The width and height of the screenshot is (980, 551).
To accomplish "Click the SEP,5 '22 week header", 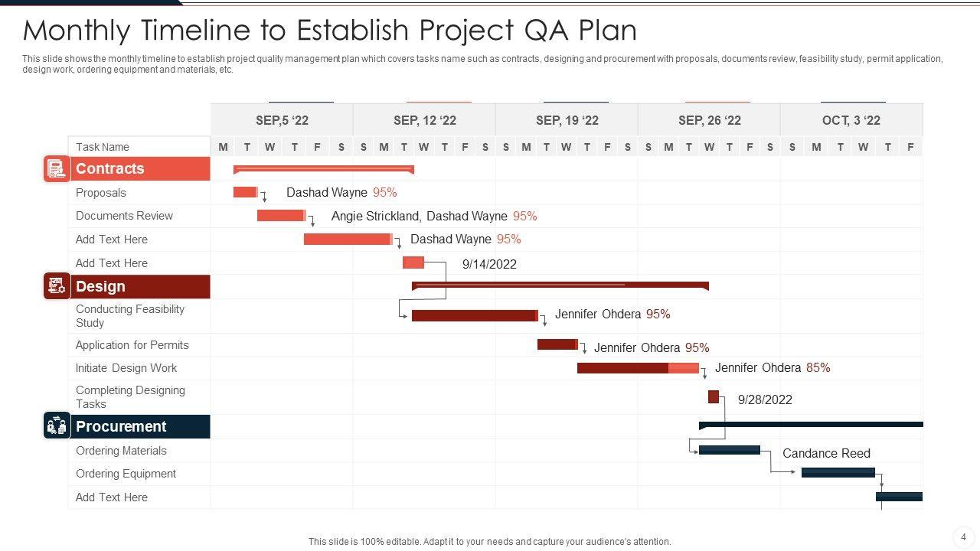I will (282, 120).
